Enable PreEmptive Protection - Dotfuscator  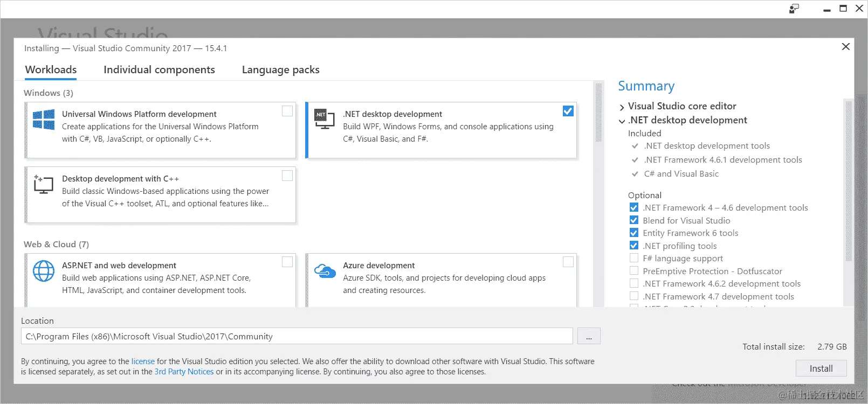[x=634, y=271]
